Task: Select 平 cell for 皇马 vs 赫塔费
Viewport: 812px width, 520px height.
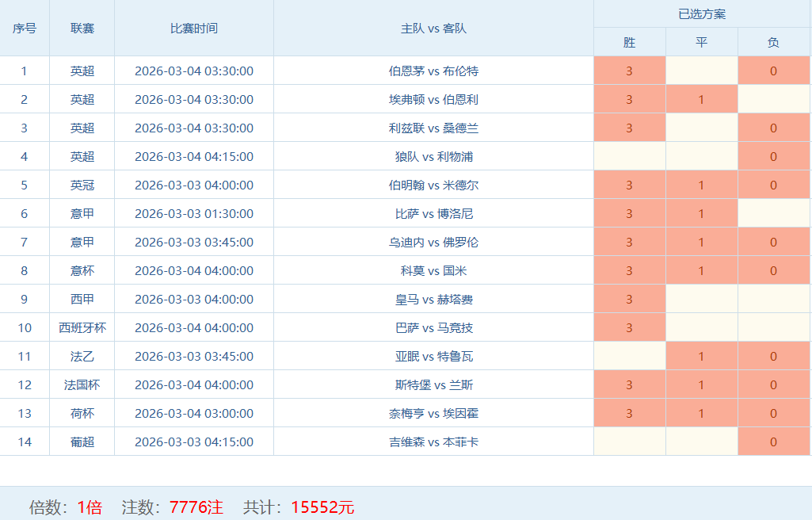Action: click(x=701, y=300)
